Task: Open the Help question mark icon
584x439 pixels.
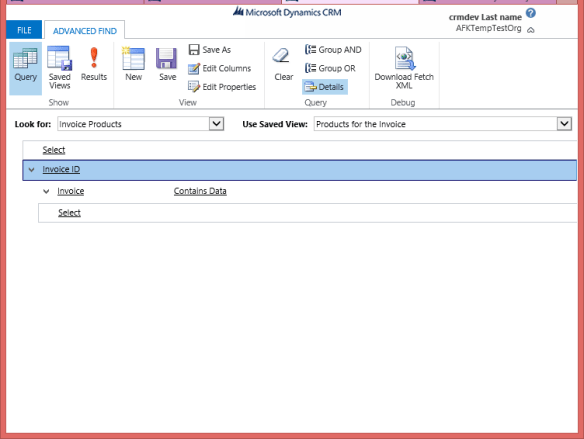Action: tap(531, 13)
